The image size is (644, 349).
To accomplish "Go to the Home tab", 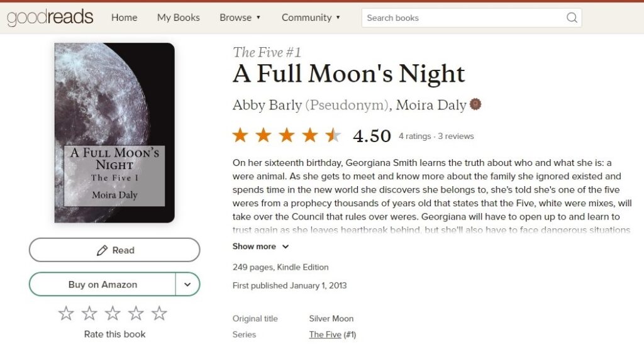I will pyautogui.click(x=124, y=18).
